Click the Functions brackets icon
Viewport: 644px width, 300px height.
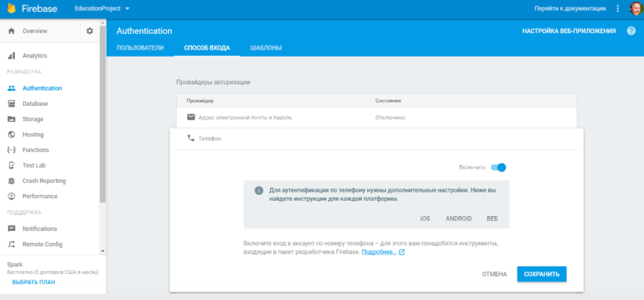12,150
